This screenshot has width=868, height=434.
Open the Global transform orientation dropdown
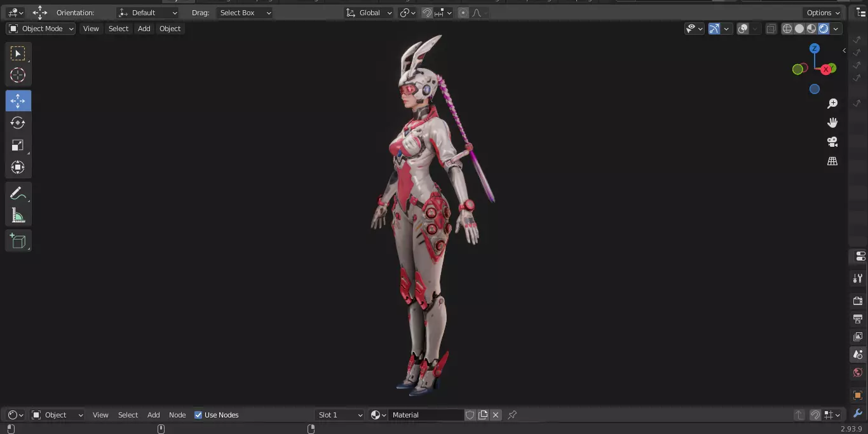369,13
